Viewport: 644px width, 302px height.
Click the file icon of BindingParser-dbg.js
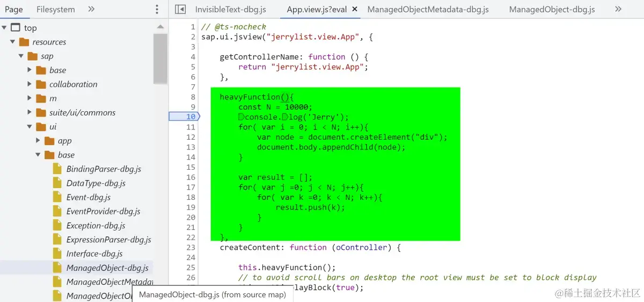point(57,169)
